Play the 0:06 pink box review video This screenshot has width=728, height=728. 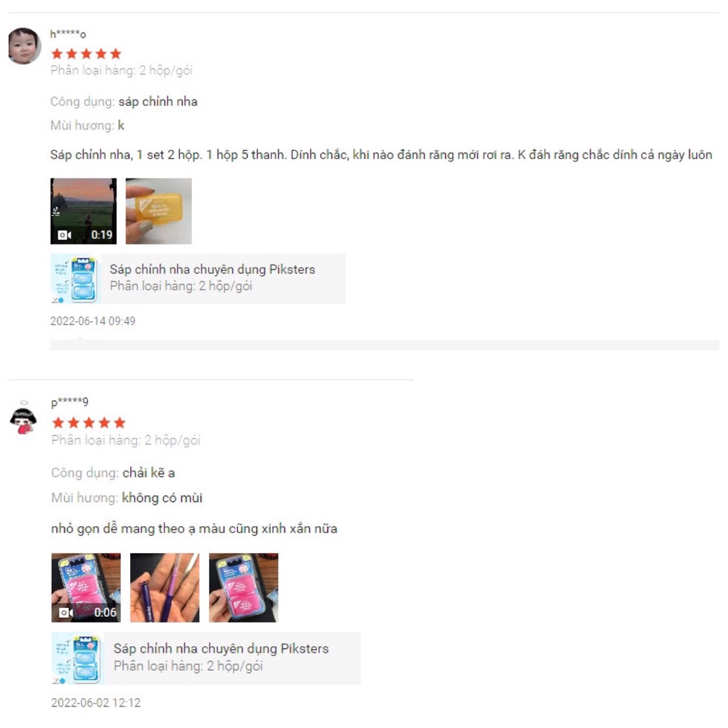(86, 587)
